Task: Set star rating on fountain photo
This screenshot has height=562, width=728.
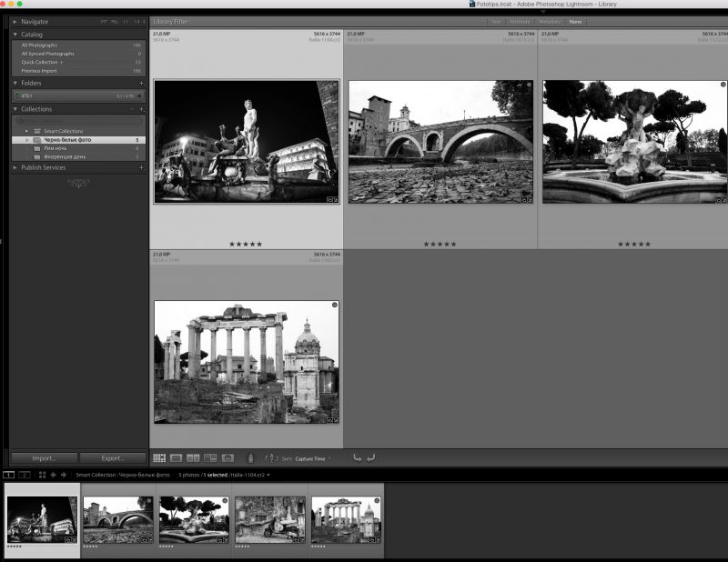Action: tap(633, 244)
